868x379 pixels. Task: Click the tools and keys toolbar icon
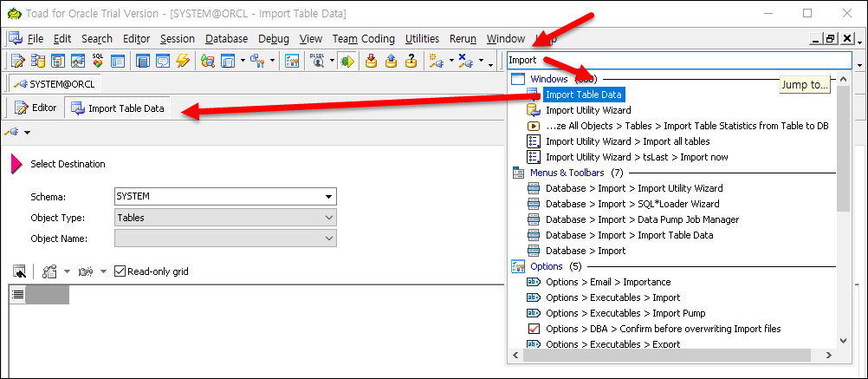point(258,61)
